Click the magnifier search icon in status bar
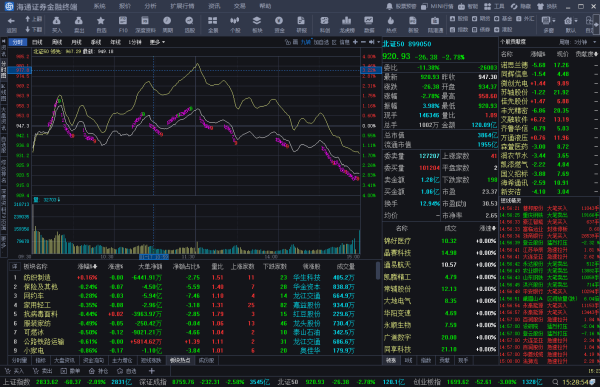Screen dimensions: 600x387 pyautogui.click(x=555, y=382)
